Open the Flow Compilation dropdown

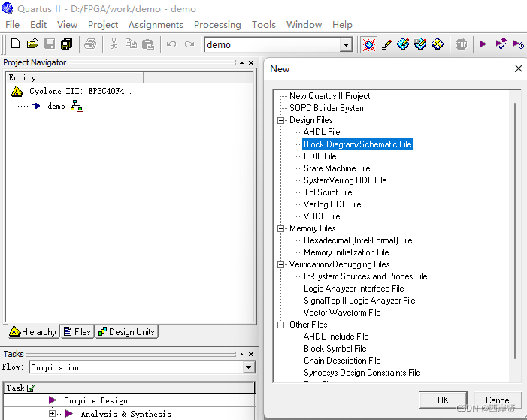click(248, 367)
